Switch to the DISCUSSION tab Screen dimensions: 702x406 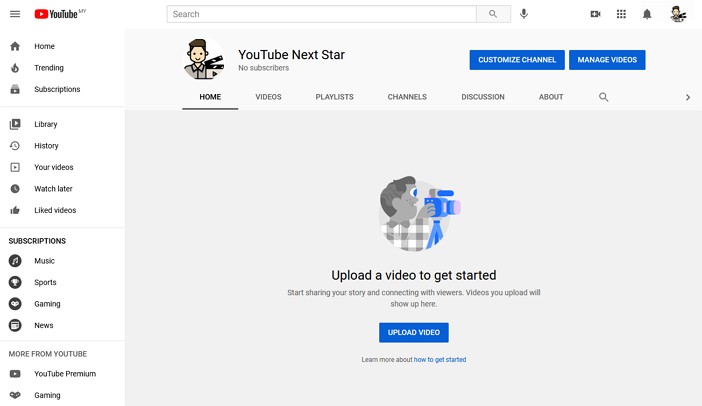pyautogui.click(x=483, y=97)
